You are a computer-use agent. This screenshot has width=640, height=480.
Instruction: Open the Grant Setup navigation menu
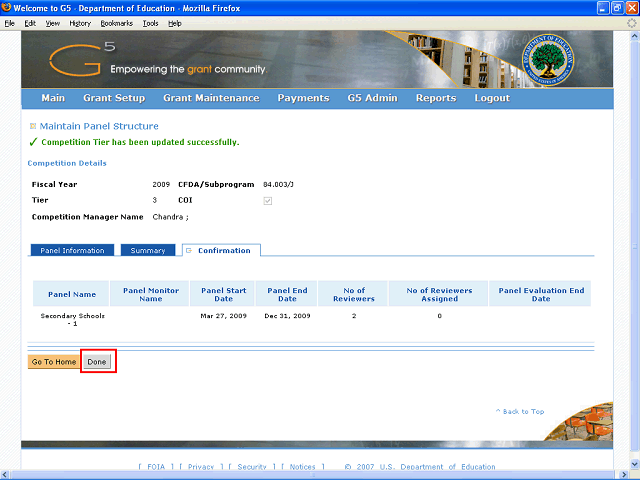point(114,98)
